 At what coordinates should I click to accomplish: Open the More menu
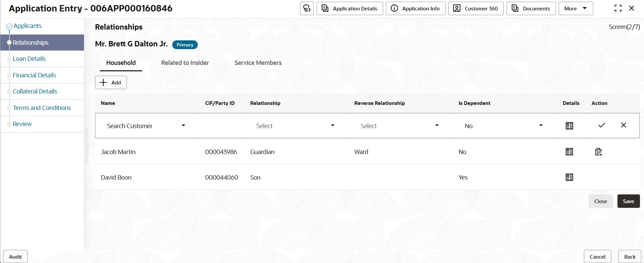[576, 8]
